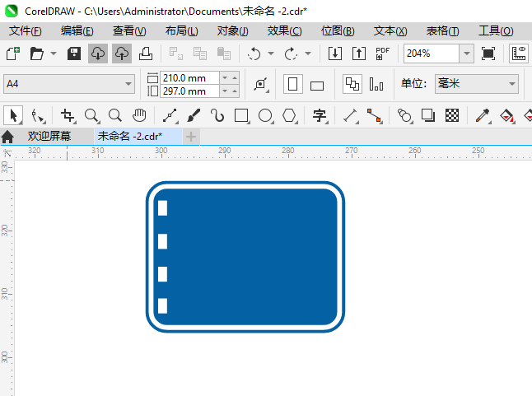Open the 布局(L) menu
Image resolution: width=532 pixels, height=396 pixels.
pyautogui.click(x=182, y=30)
